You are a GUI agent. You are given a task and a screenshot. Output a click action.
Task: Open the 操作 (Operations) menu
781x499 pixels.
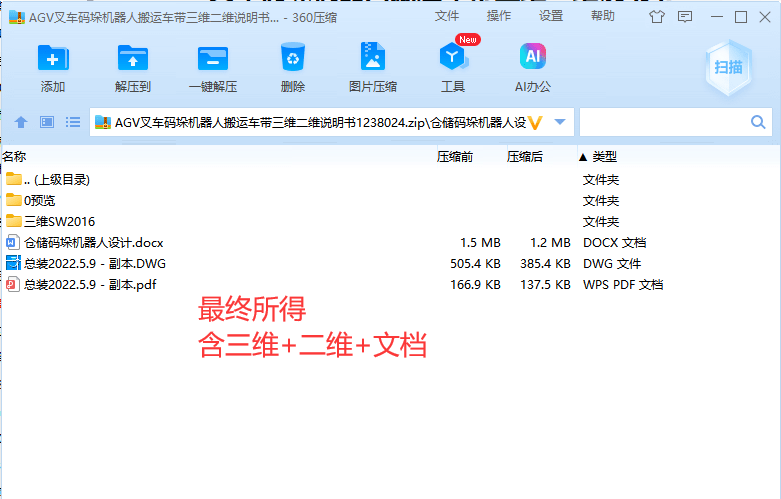coord(499,16)
